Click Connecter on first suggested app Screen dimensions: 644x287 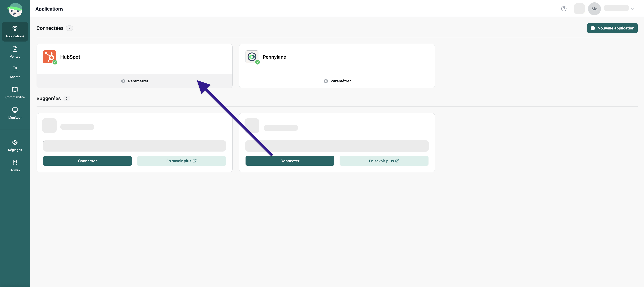coord(87,161)
